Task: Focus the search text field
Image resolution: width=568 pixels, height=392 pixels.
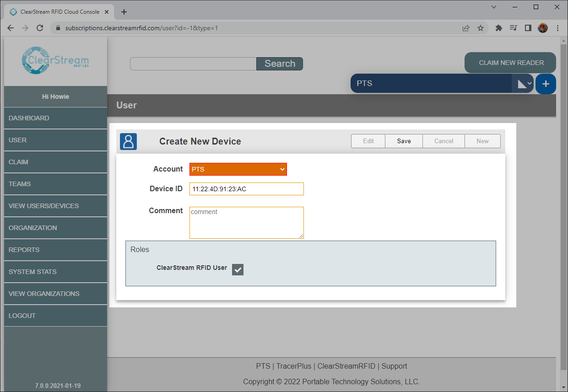Action: point(193,64)
